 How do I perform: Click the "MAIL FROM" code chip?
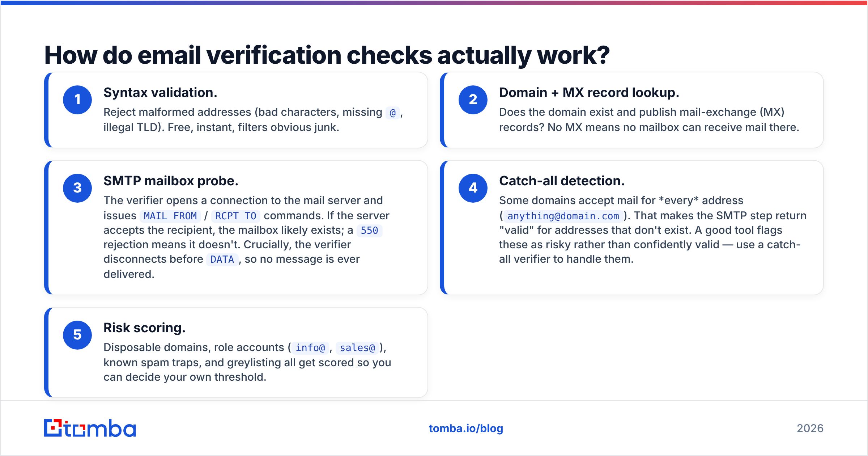[x=170, y=216]
